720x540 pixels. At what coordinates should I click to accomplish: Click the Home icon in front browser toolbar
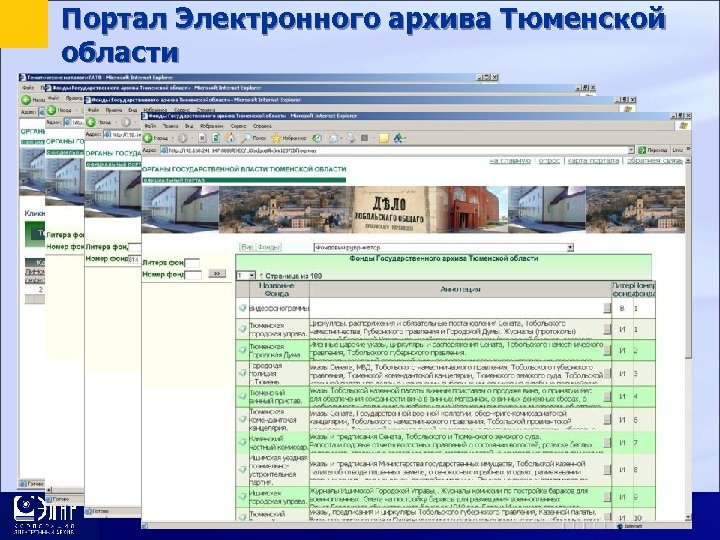pyautogui.click(x=231, y=138)
